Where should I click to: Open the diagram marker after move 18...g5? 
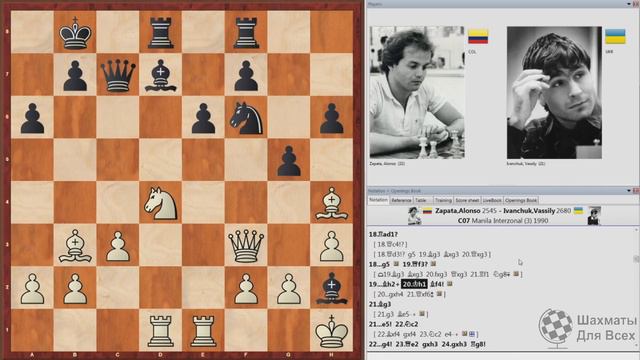click(x=396, y=264)
